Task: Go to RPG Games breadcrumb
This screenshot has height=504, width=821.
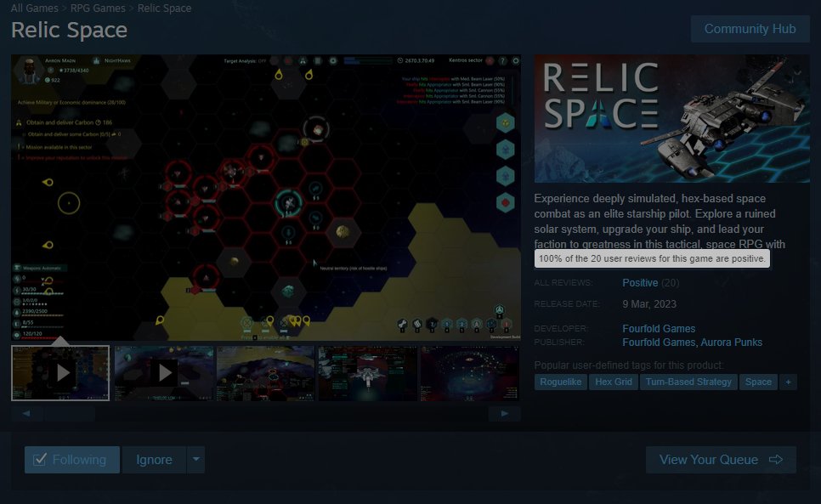Action: pyautogui.click(x=98, y=8)
